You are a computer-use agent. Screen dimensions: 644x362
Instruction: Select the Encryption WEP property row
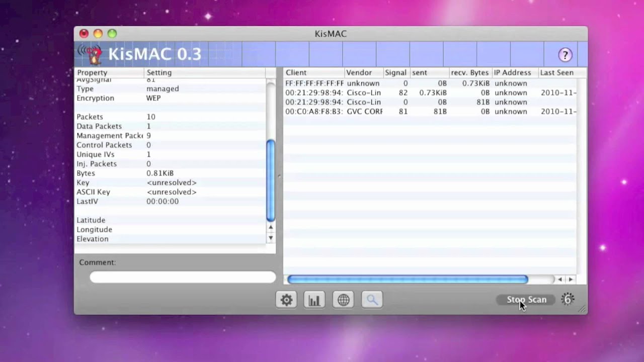(170, 98)
